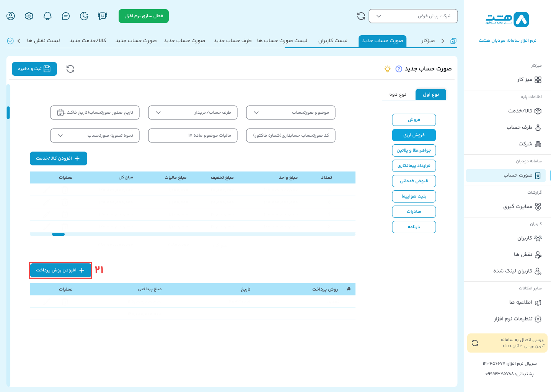The height and width of the screenshot is (392, 551).
Task: Refresh the بررسی اتصال به سامانه status
Action: (475, 343)
